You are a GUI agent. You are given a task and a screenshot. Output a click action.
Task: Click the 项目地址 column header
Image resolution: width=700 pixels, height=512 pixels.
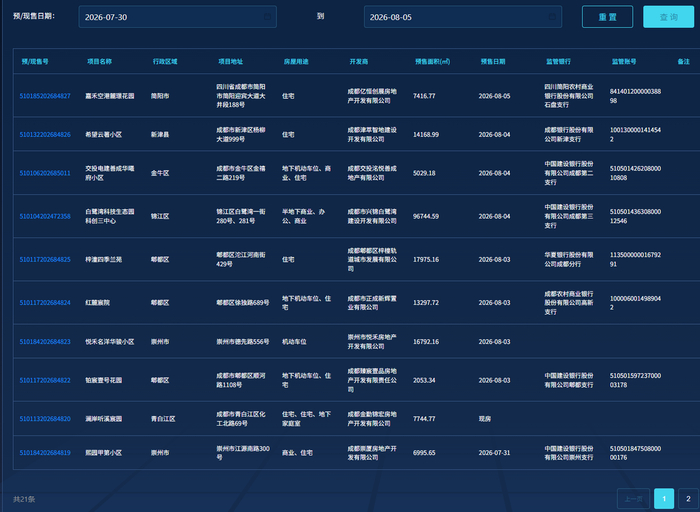coord(231,62)
